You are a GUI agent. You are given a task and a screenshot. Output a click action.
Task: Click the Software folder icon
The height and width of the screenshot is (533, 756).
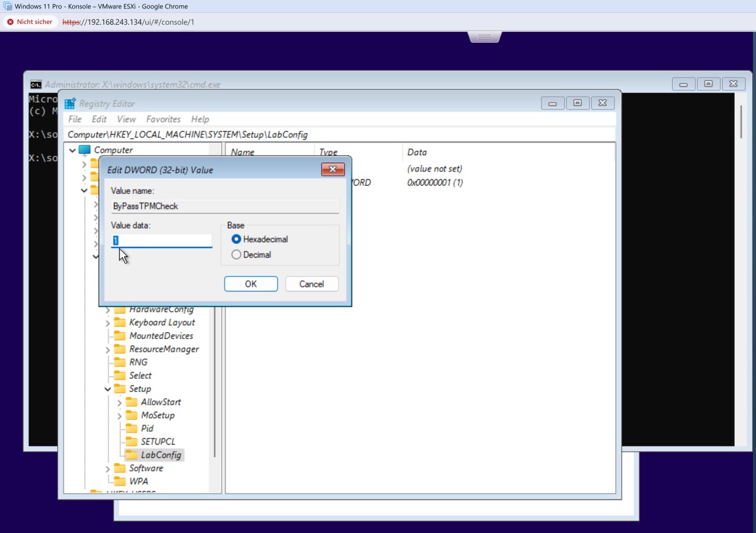coord(120,468)
